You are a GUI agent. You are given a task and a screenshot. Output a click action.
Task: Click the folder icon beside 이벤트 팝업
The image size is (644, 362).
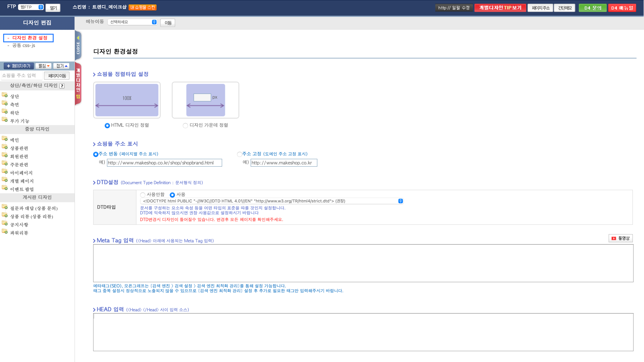[4, 188]
